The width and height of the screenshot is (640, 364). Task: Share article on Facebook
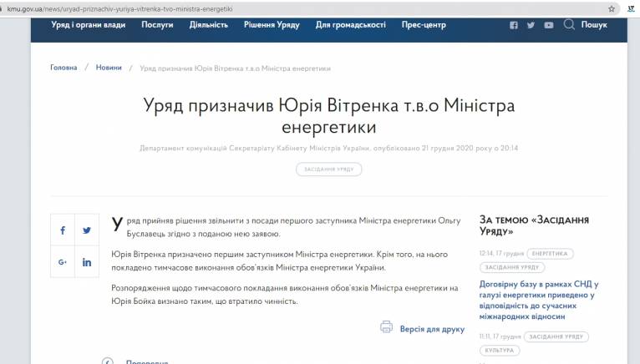click(x=63, y=230)
